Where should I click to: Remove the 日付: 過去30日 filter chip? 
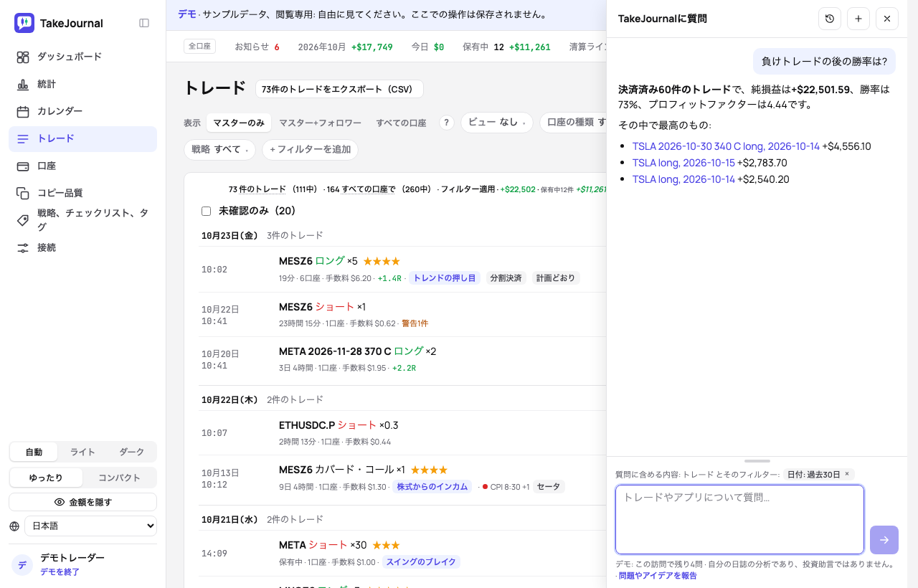click(x=846, y=474)
